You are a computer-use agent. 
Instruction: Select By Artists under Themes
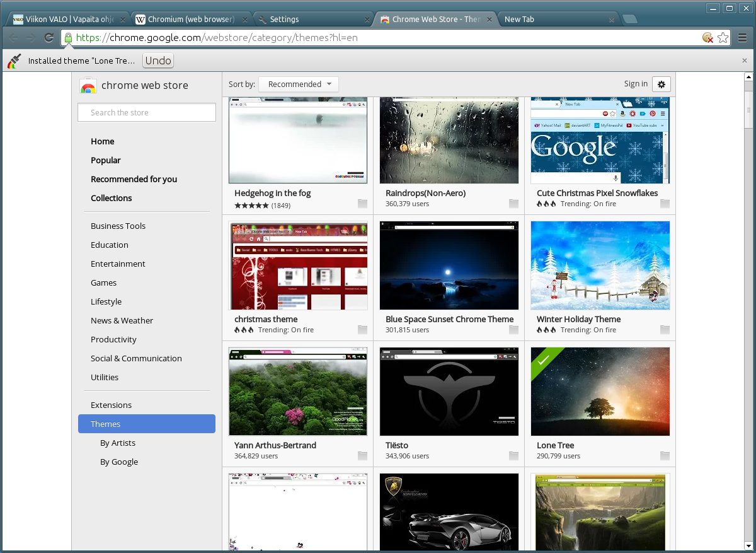pyautogui.click(x=118, y=443)
